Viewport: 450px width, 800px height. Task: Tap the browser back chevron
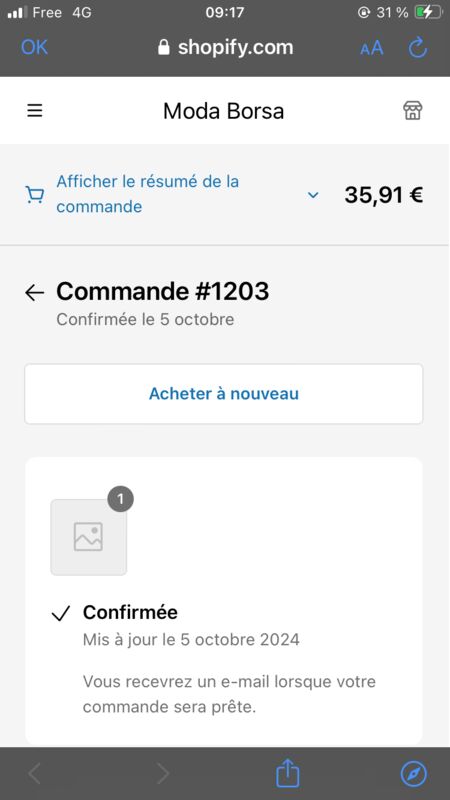point(34,774)
